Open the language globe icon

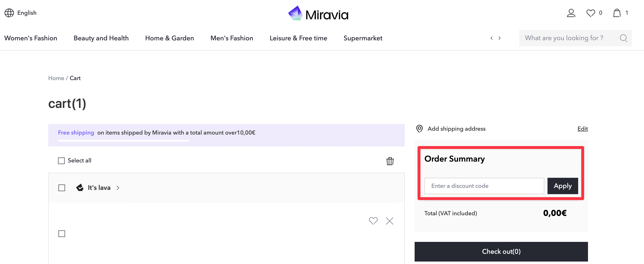pos(9,13)
